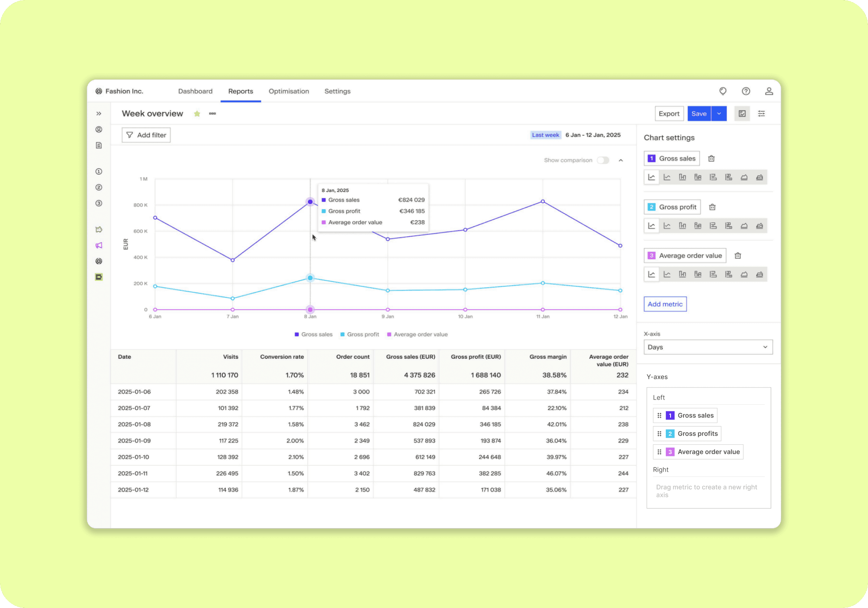This screenshot has width=868, height=608.
Task: Toggle the chart settings panel button
Action: tap(742, 114)
